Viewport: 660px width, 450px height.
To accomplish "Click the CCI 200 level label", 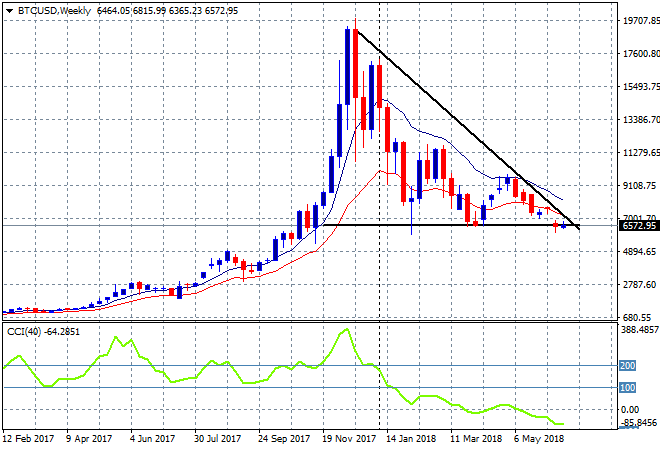I will [x=627, y=365].
